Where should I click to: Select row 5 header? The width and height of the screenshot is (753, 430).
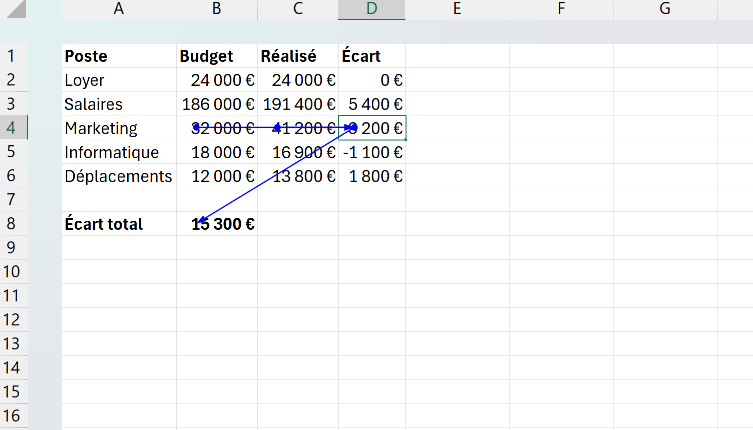point(13,152)
